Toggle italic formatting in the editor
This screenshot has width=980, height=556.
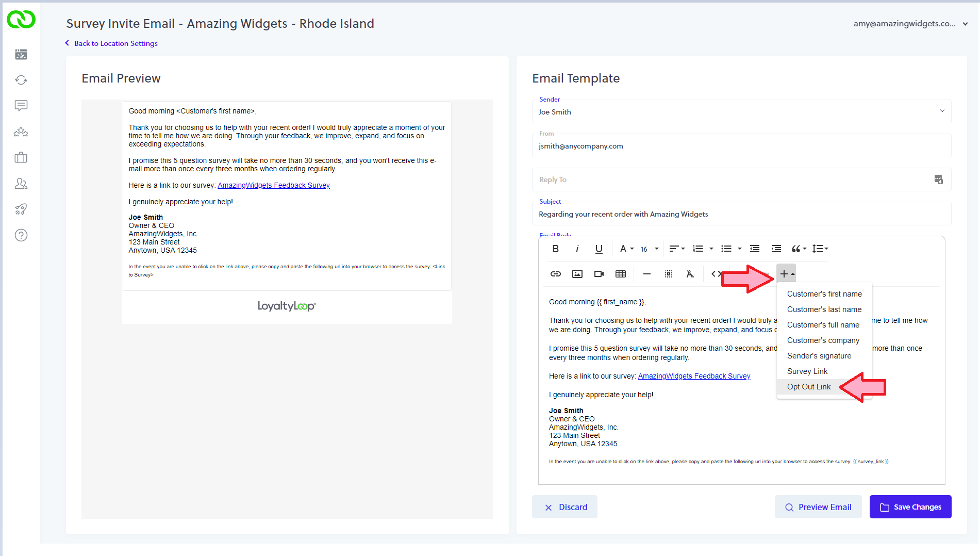[x=577, y=249]
